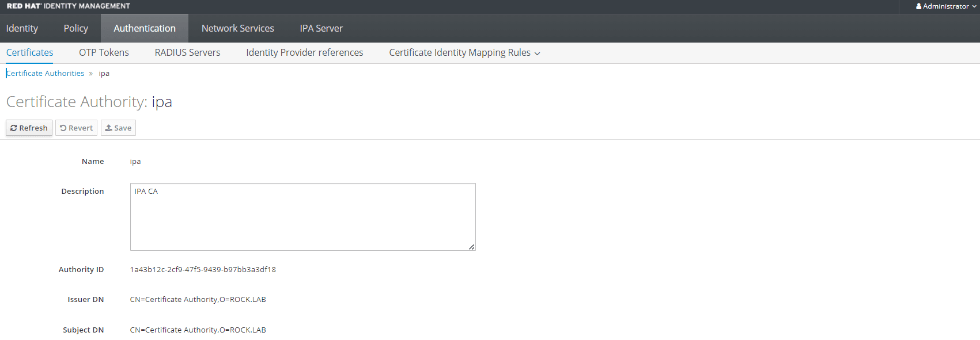Open Identity Provider references tab
The height and width of the screenshot is (340, 980).
[x=305, y=52]
